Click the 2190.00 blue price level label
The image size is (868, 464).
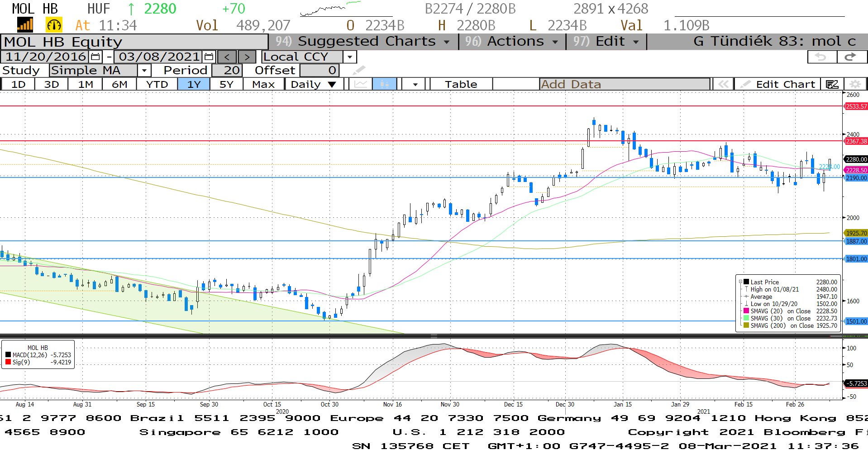coord(856,178)
